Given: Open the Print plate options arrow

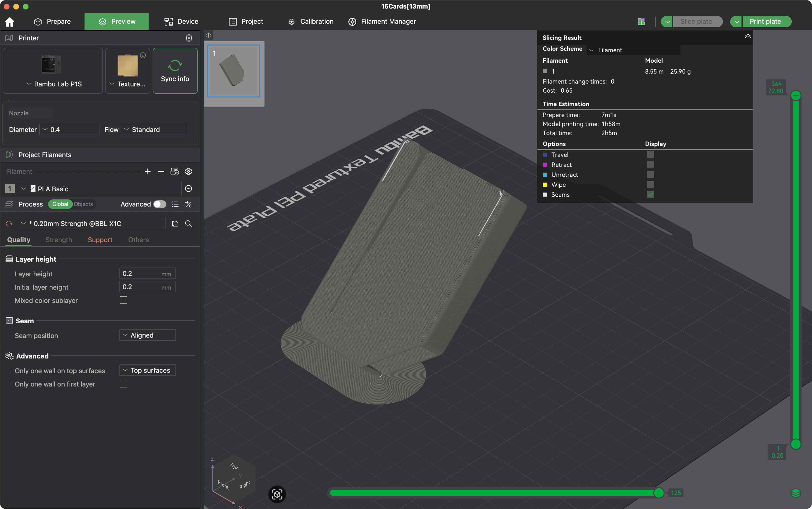Looking at the screenshot, I should (736, 22).
